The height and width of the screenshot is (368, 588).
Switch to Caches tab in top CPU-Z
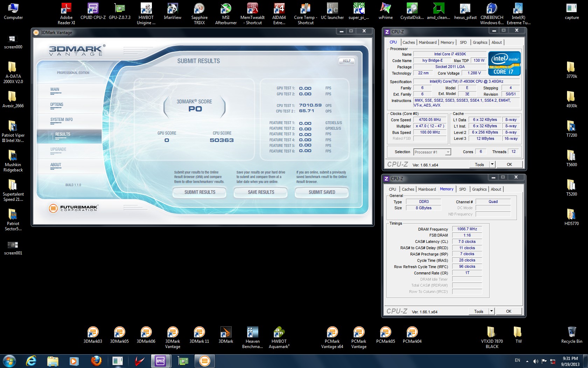[x=408, y=42]
